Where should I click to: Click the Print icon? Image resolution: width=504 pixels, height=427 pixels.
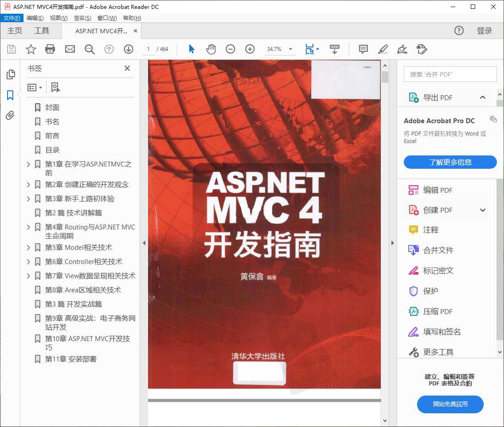point(50,49)
